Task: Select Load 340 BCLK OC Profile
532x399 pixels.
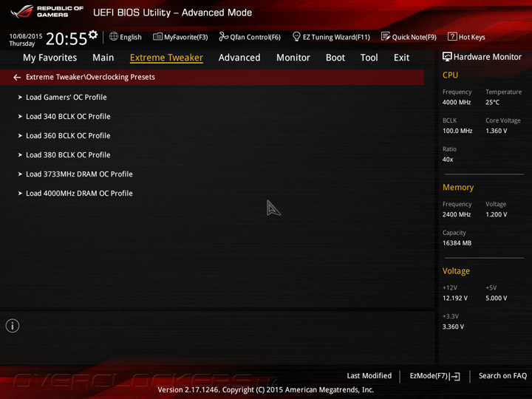Action: [68, 117]
